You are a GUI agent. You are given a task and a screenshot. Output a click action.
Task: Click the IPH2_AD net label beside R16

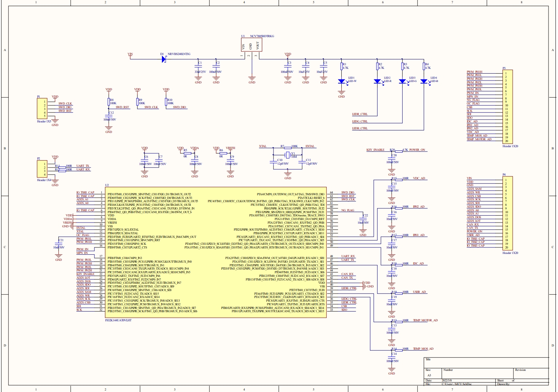point(419,207)
